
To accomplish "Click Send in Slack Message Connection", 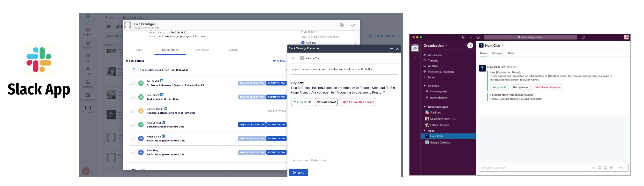I will click(x=298, y=173).
